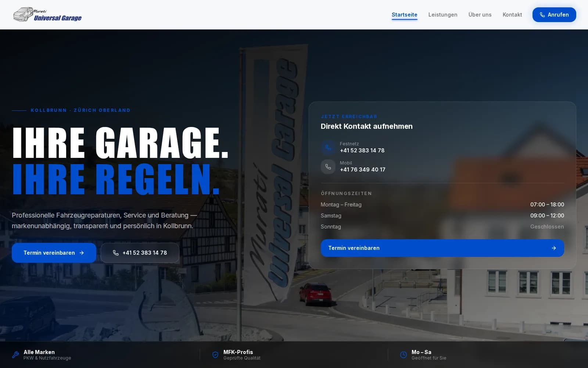Click the arrow in hero Termin vereinbaren button
This screenshot has width=588, height=368.
click(82, 253)
